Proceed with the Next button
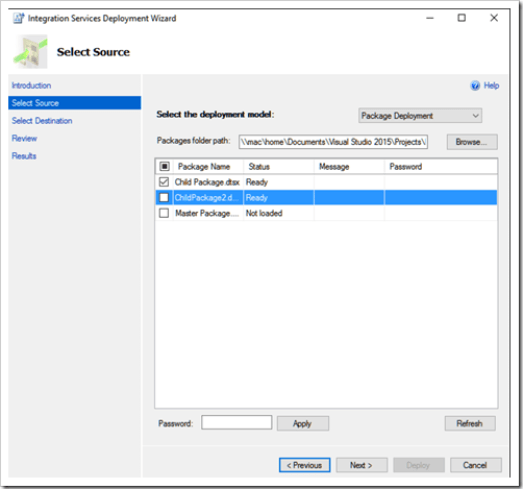523x489 pixels. 362,465
